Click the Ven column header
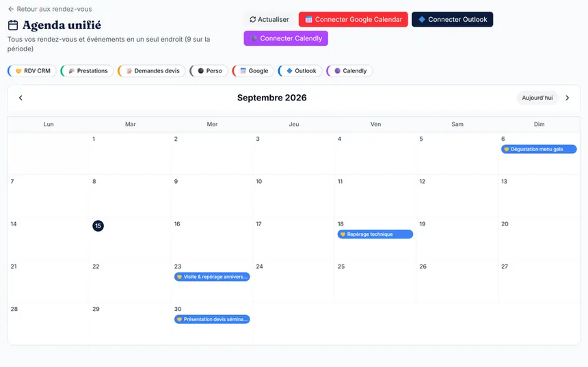The height and width of the screenshot is (367, 588). (376, 124)
